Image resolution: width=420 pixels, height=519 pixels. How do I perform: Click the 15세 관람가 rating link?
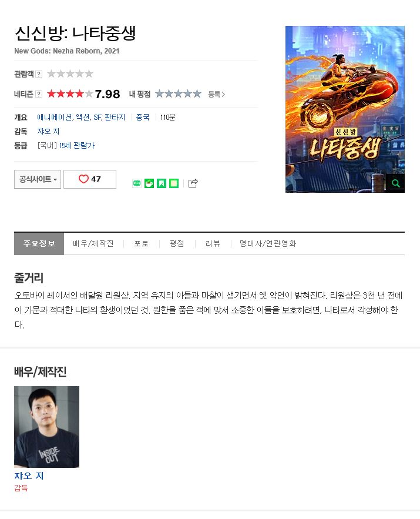click(x=77, y=146)
